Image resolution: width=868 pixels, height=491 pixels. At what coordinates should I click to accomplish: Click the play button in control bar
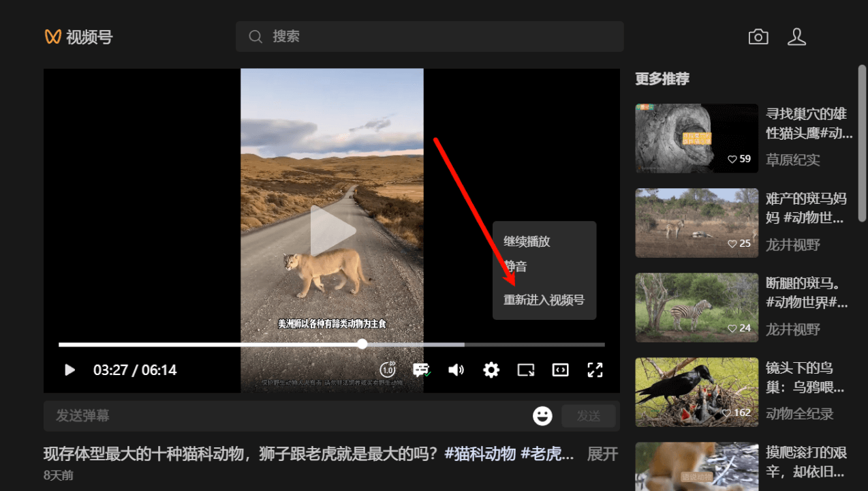click(69, 370)
